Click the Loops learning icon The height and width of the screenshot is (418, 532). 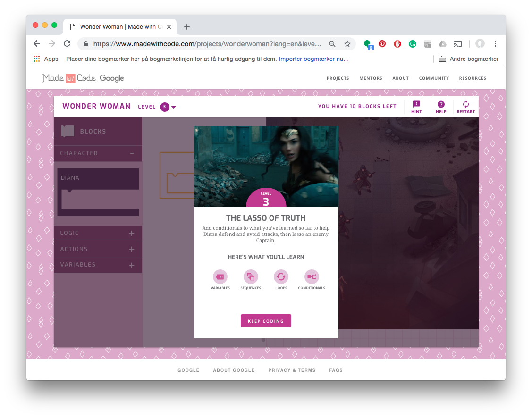click(281, 276)
